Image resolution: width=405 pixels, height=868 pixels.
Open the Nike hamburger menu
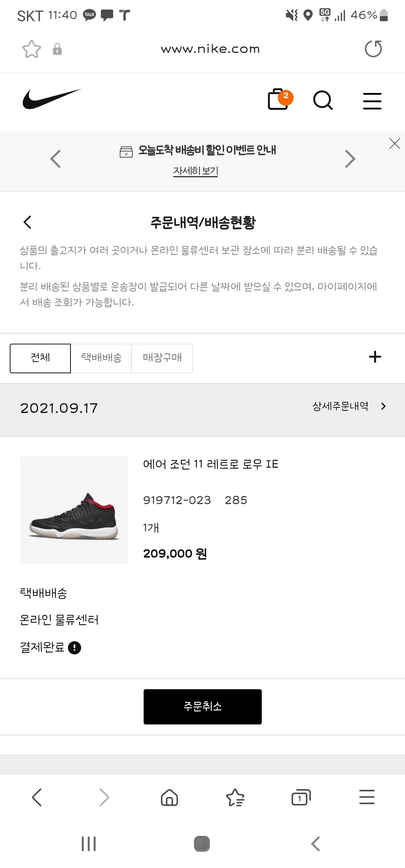pos(372,101)
